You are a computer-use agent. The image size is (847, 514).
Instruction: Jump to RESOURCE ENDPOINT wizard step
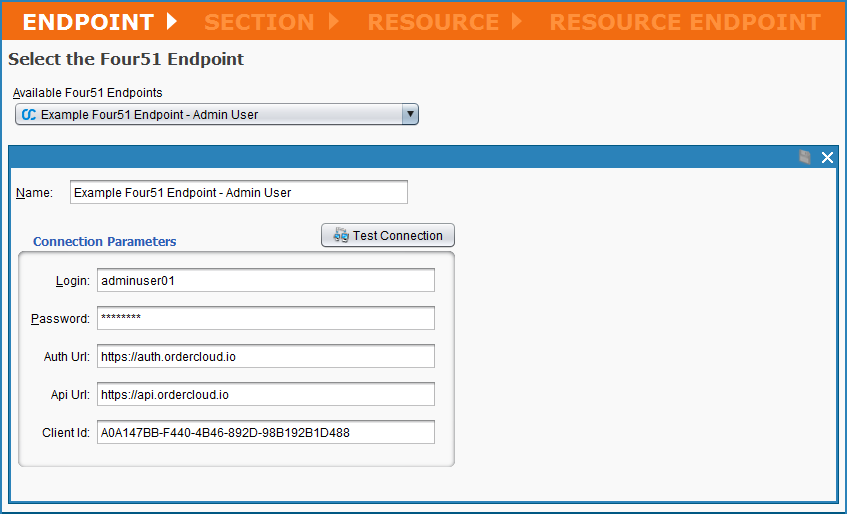pyautogui.click(x=685, y=21)
